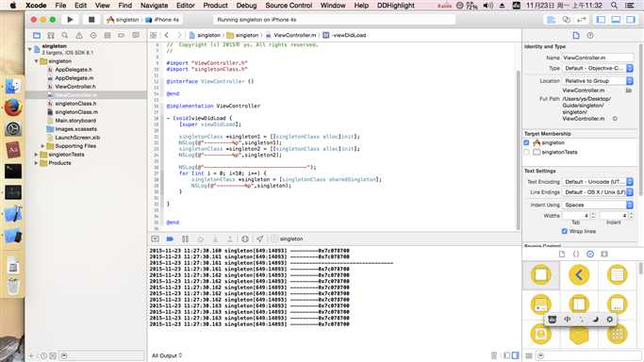Open the Report navigator icon

click(136, 35)
